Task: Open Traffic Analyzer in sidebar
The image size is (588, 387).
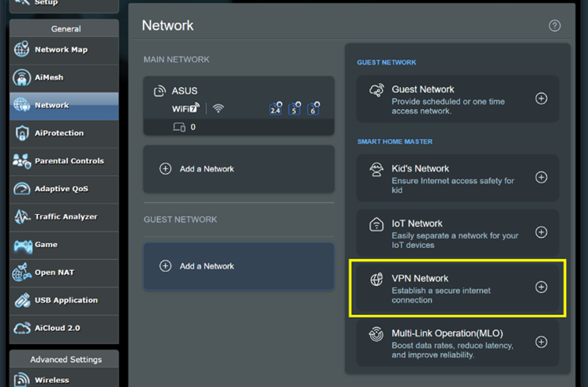Action: coord(66,216)
